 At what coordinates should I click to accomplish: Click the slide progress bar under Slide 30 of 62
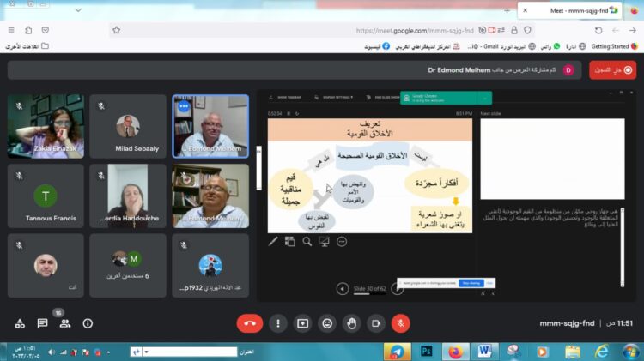369,294
